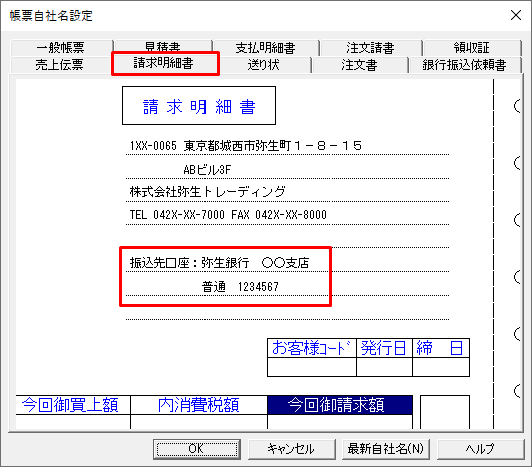Image resolution: width=532 pixels, height=467 pixels.
Task: Click the 普通 1234567 account line
Action: (287, 287)
